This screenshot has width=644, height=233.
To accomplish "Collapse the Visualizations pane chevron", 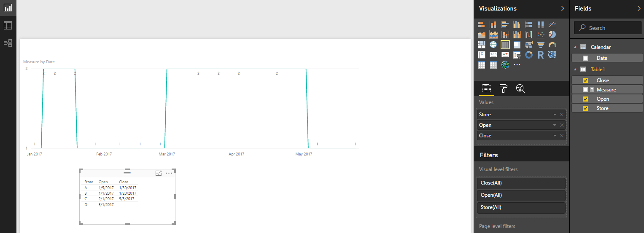I will (x=562, y=8).
